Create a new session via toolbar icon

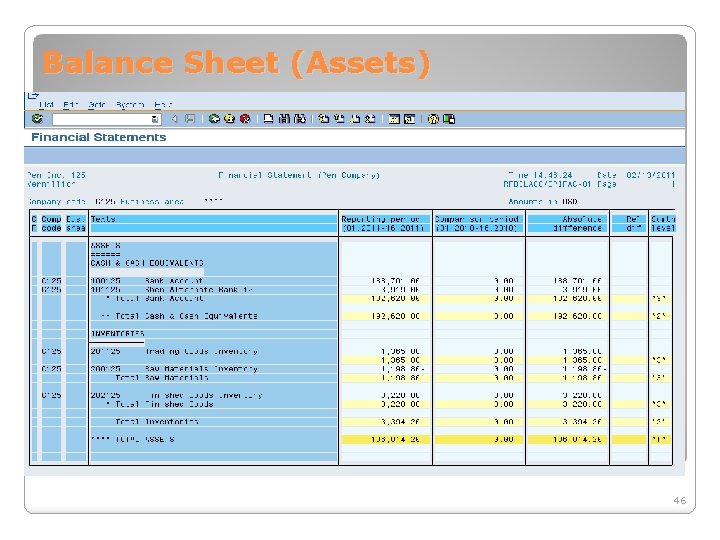coord(394,119)
